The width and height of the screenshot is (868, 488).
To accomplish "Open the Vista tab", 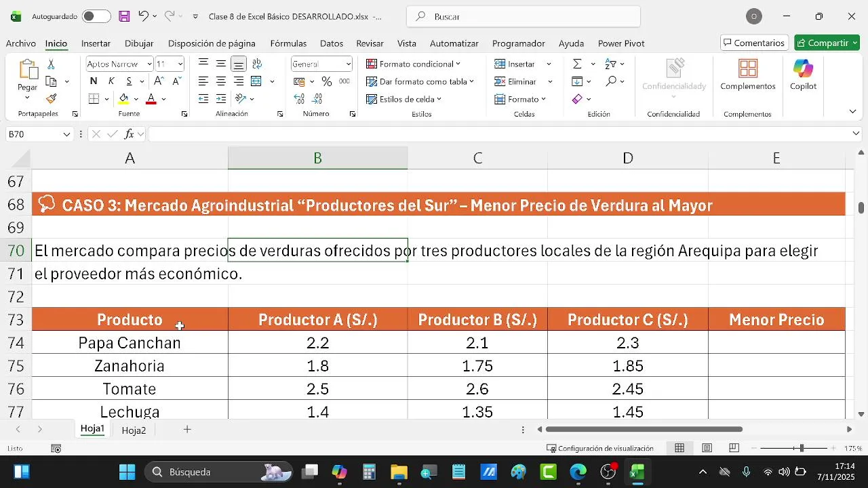I will point(407,43).
